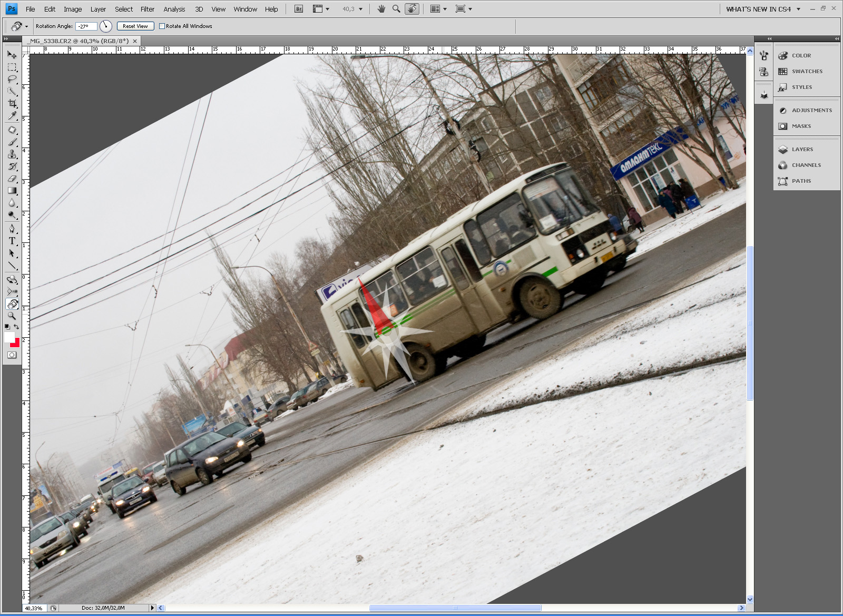Select the Eyedropper tool
The height and width of the screenshot is (616, 843).
click(x=12, y=116)
